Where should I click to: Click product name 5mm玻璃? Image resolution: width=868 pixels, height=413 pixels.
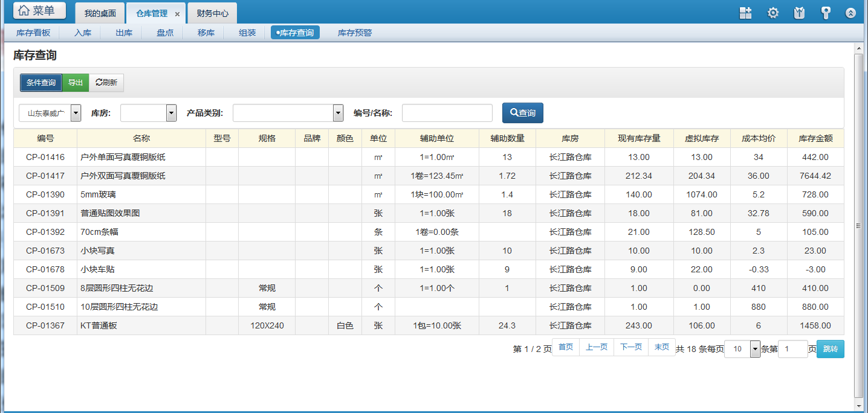click(98, 194)
